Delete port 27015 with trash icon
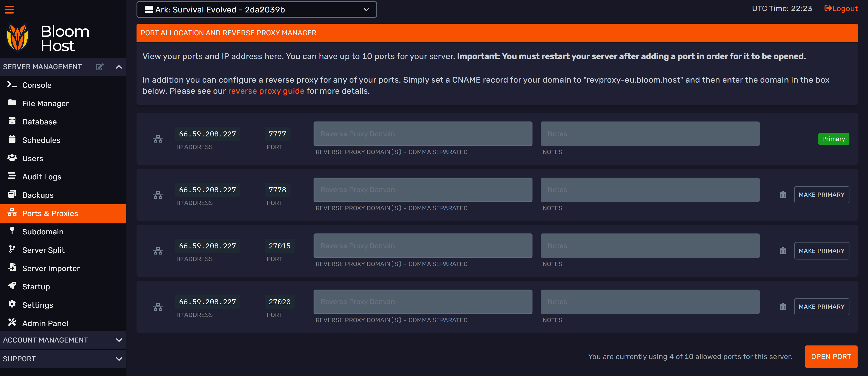Screen dimensions: 868x376 click(x=782, y=251)
